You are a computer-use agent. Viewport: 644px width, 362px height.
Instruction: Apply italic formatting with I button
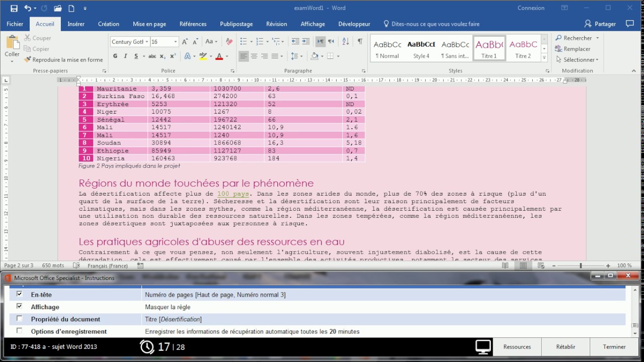(x=126, y=56)
